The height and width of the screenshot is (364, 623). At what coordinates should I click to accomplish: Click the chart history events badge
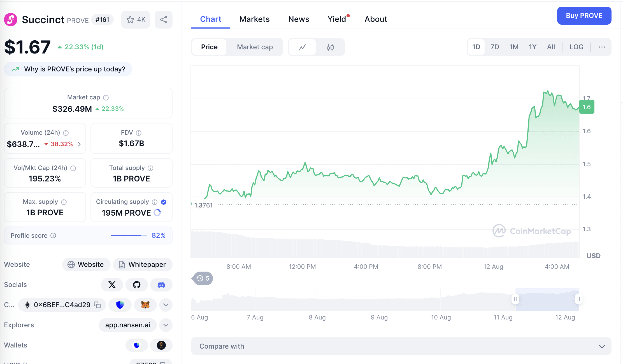coord(203,278)
